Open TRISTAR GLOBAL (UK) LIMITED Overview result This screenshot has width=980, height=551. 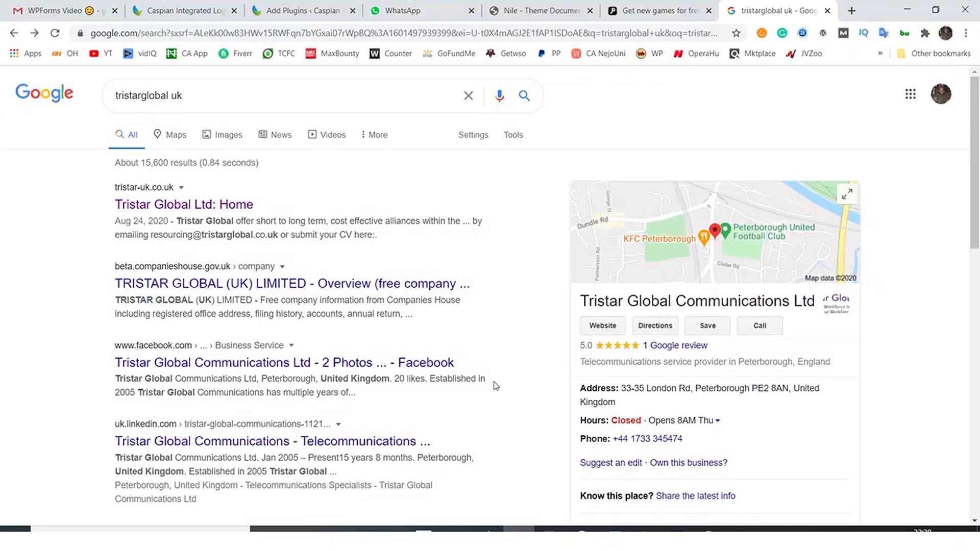tap(292, 284)
